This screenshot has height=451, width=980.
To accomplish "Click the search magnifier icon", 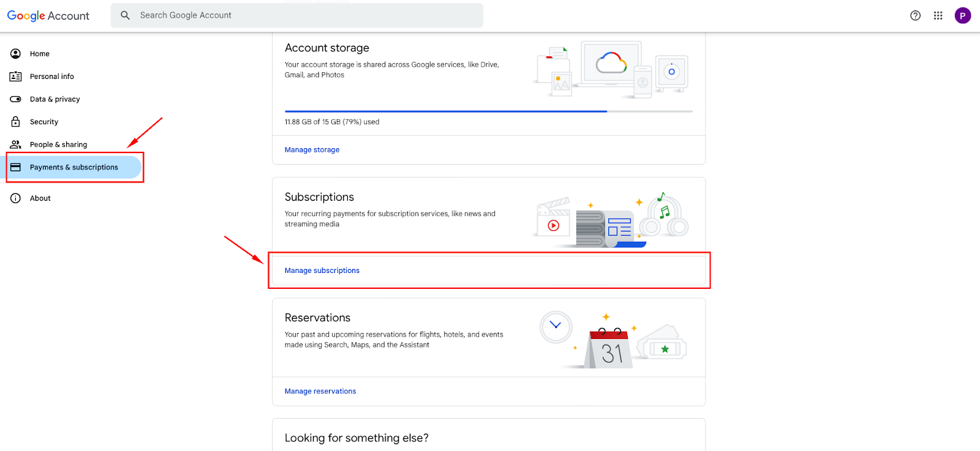I will pyautogui.click(x=125, y=15).
